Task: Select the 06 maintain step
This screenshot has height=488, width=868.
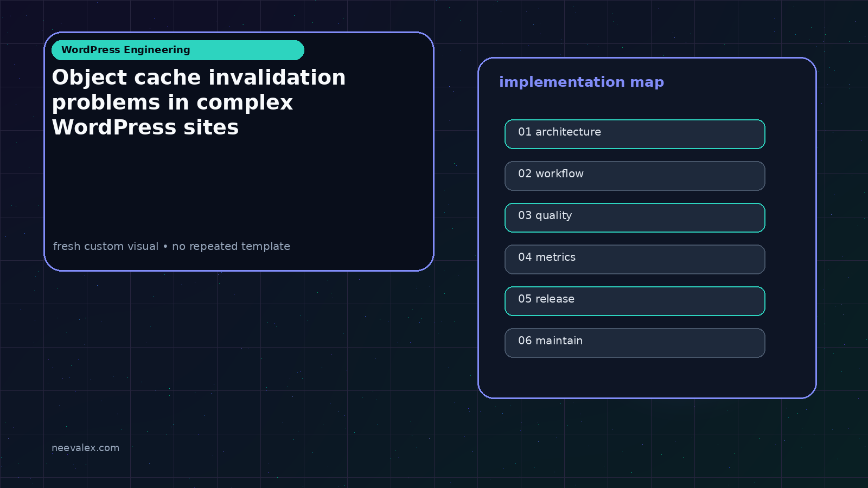Action: (x=635, y=343)
